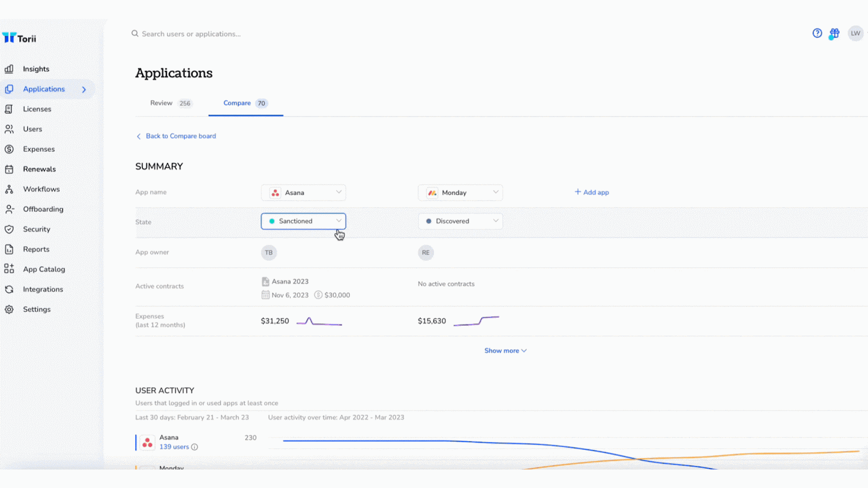
Task: Click the search magnifier icon
Action: coord(135,34)
